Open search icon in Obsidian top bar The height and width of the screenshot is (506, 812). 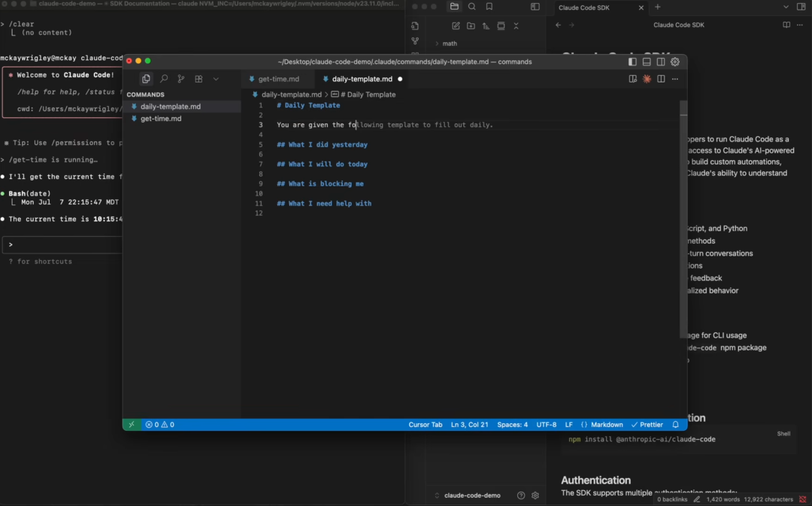click(x=471, y=7)
